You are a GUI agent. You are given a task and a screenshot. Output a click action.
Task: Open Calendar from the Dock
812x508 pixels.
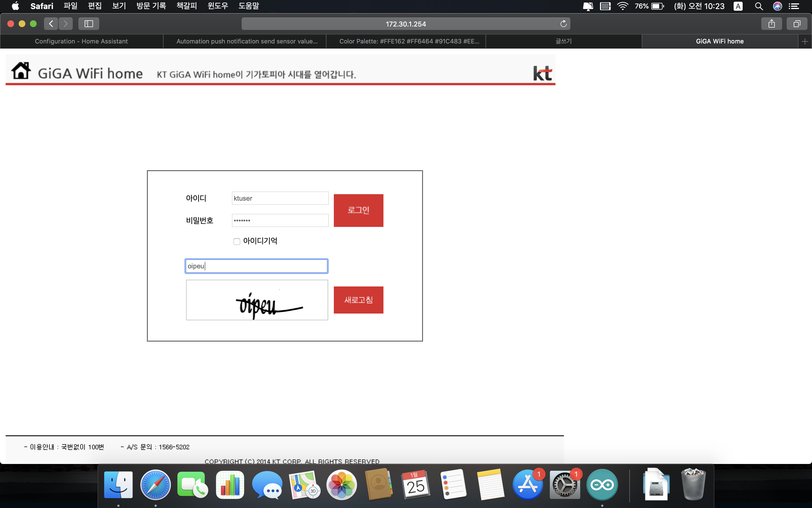pyautogui.click(x=416, y=485)
